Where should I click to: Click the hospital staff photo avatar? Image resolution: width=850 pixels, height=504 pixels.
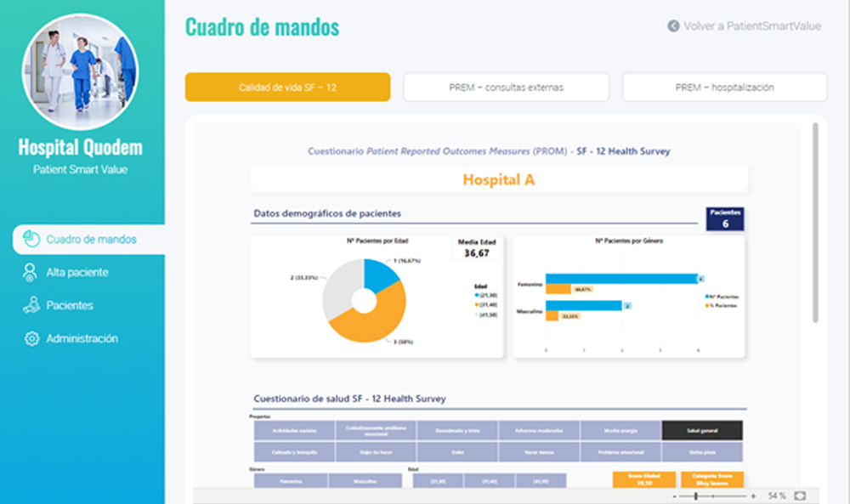pos(80,71)
